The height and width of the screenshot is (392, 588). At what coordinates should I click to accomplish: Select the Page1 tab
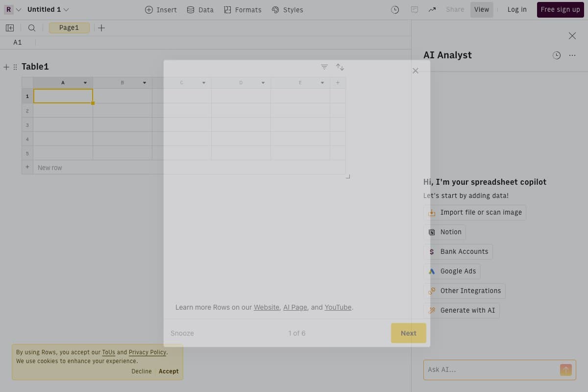[x=69, y=27]
